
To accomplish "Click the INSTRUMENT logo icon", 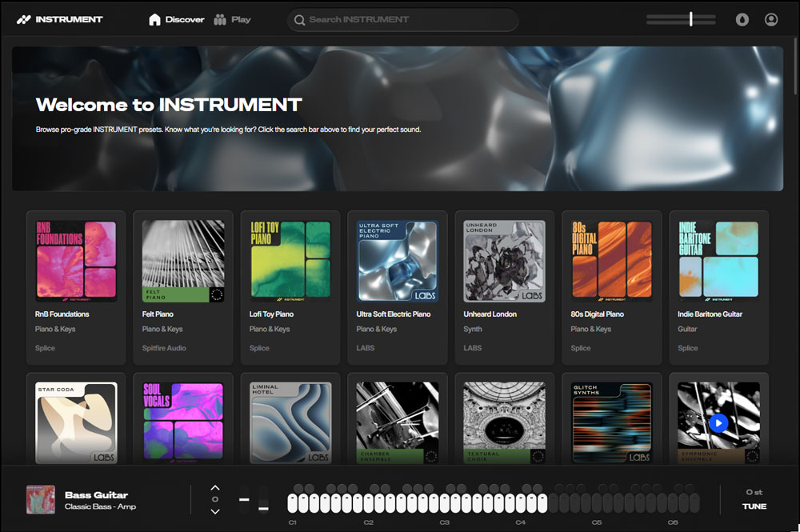I will (24, 20).
